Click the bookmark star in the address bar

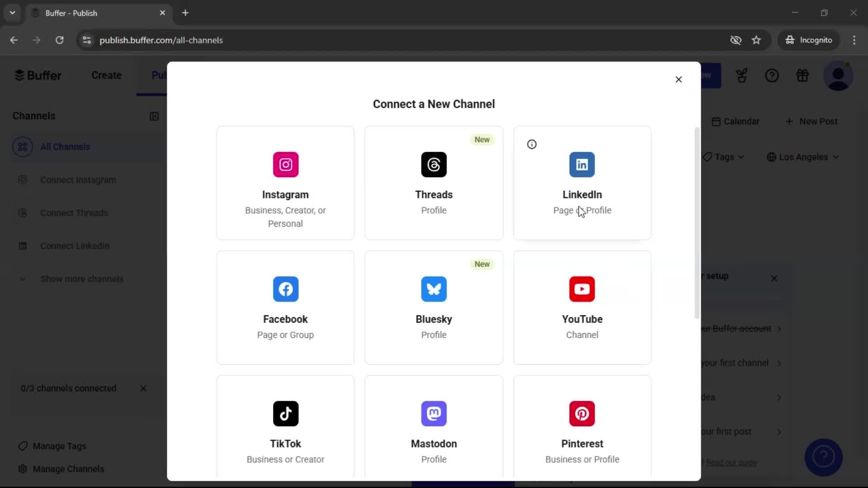[x=756, y=40]
